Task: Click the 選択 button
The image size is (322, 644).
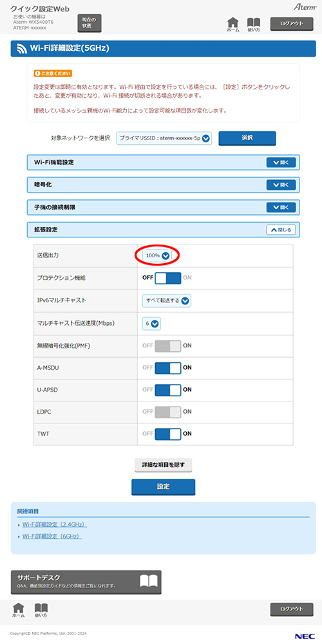Action: tap(247, 138)
